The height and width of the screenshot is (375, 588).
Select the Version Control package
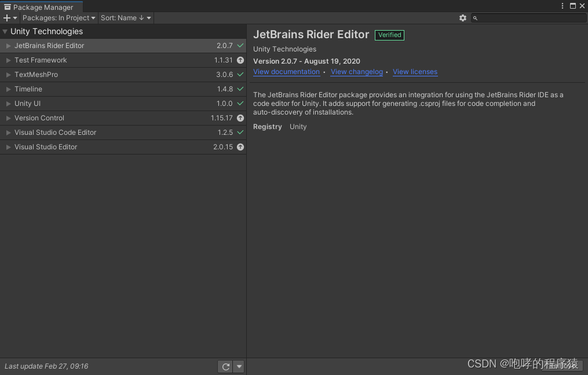click(123, 118)
